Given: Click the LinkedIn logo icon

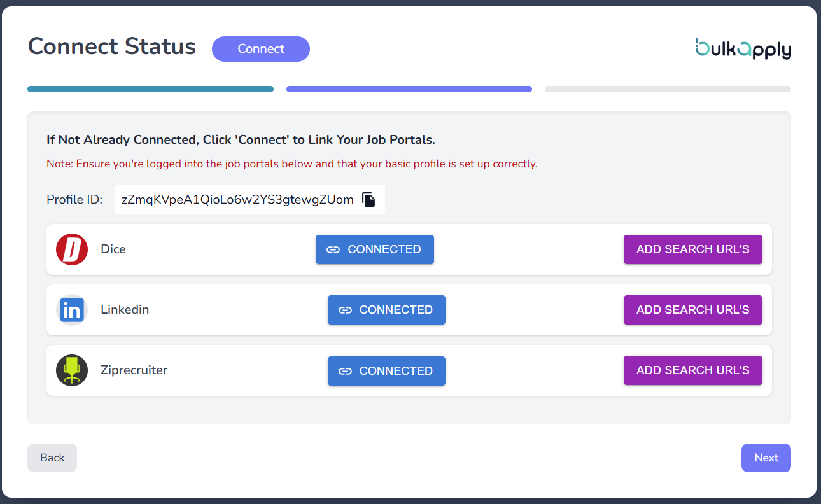Looking at the screenshot, I should (72, 310).
